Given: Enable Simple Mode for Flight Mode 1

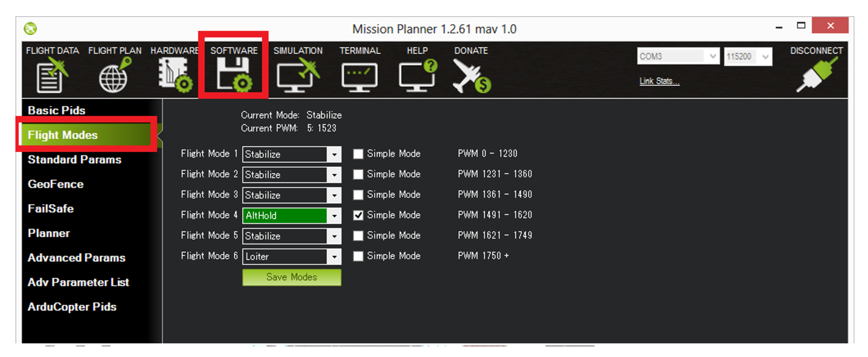Looking at the screenshot, I should pos(358,154).
